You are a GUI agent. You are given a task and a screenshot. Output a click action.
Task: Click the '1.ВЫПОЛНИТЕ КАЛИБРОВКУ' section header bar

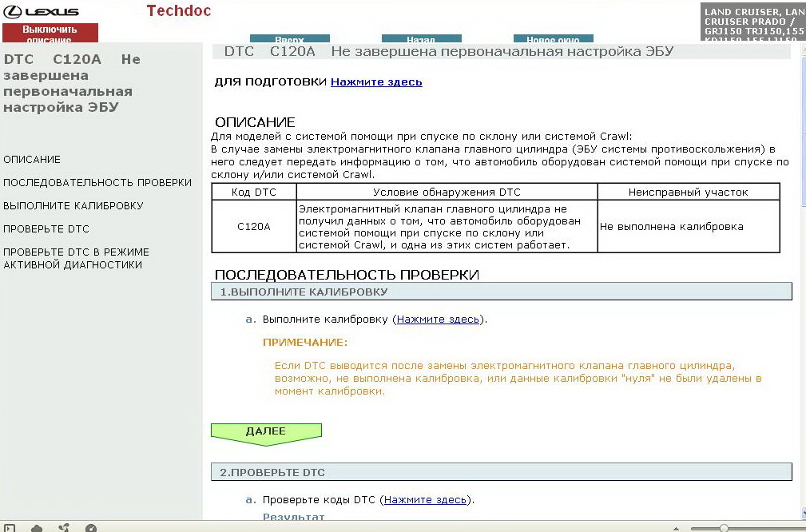(501, 292)
